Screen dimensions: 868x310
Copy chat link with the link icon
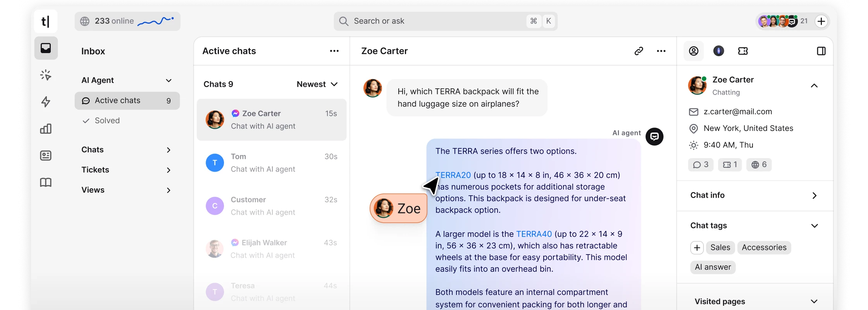639,51
